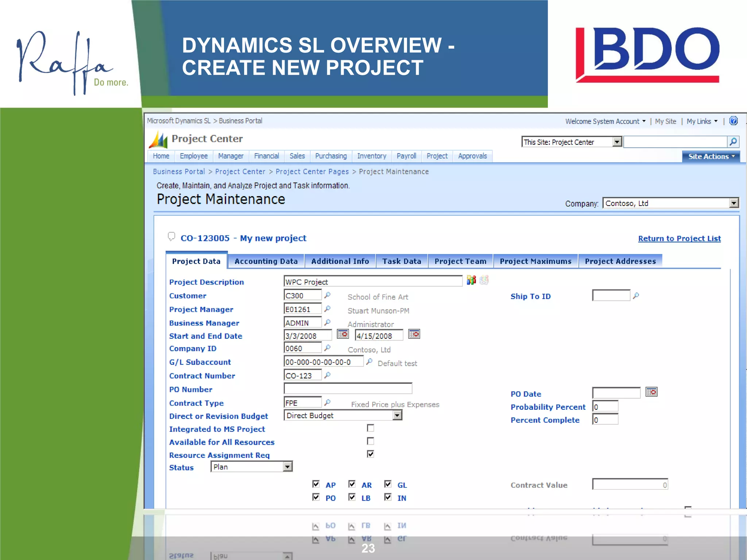
Task: Open the Employee navigation menu
Action: tap(194, 156)
